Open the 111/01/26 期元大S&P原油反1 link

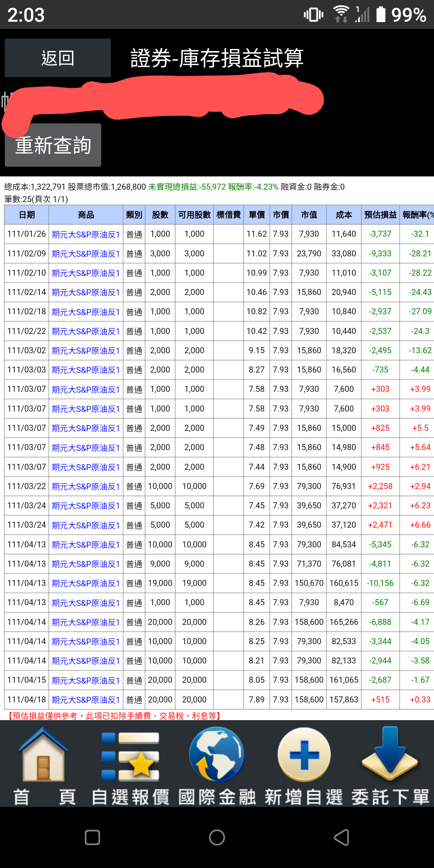point(86,235)
